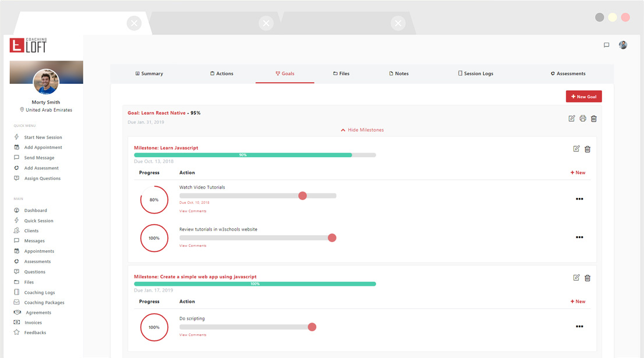Edit the Learn Javascript milestone
Screen dimensions: 644x358
pyautogui.click(x=576, y=149)
